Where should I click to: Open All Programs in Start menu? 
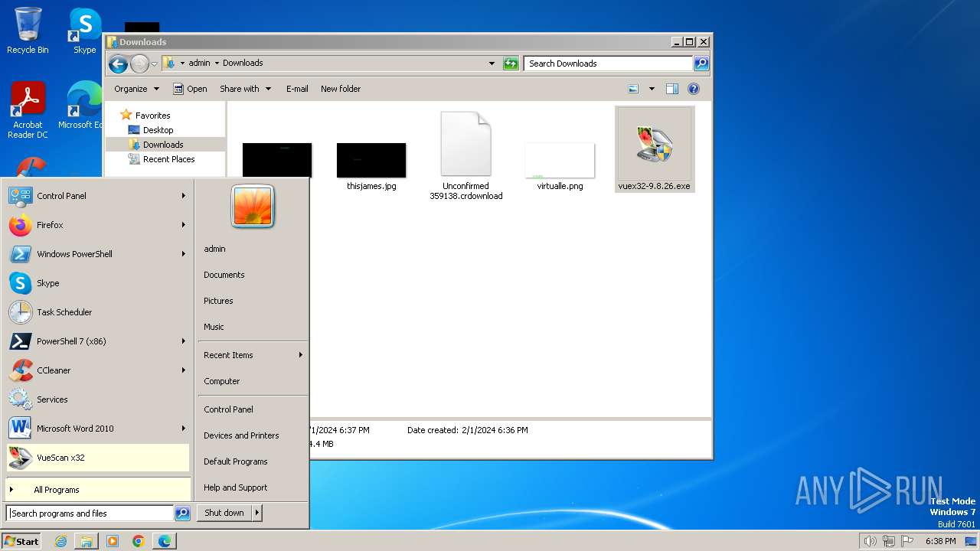click(x=97, y=490)
